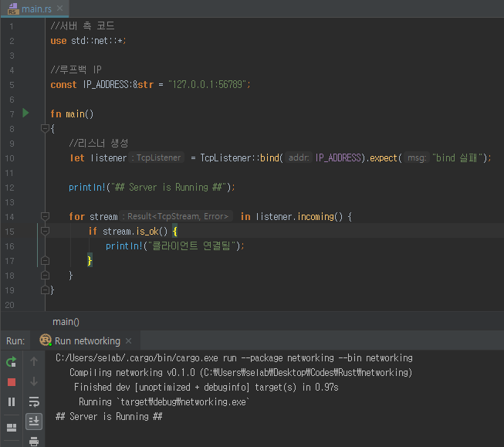The height and width of the screenshot is (447, 504).
Task: Click the down arrow in Run panel
Action: [x=34, y=381]
